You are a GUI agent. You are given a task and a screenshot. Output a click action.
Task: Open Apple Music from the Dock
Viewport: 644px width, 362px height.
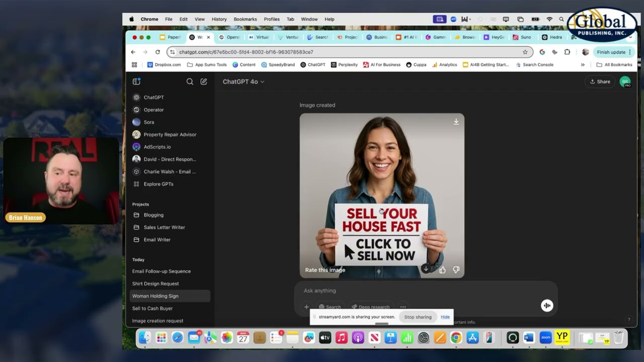pos(342,338)
